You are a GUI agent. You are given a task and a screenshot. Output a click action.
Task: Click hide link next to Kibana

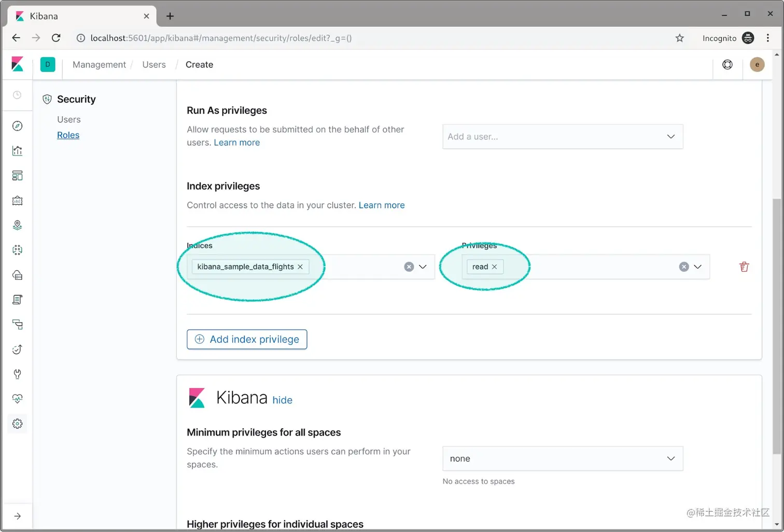point(282,400)
